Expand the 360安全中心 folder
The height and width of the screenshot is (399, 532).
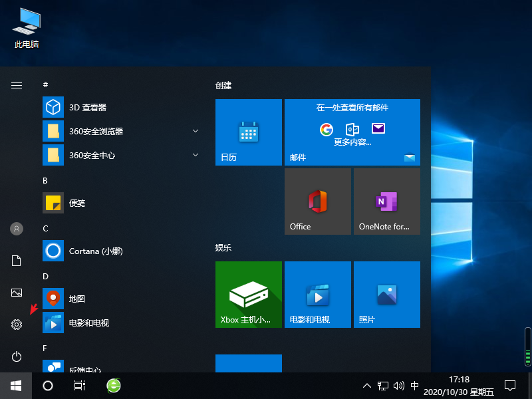pos(196,155)
